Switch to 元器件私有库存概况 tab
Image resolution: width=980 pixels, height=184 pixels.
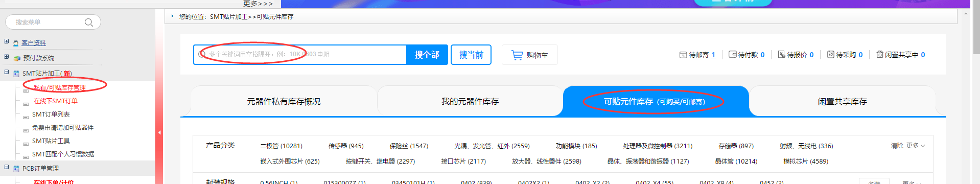(x=284, y=102)
